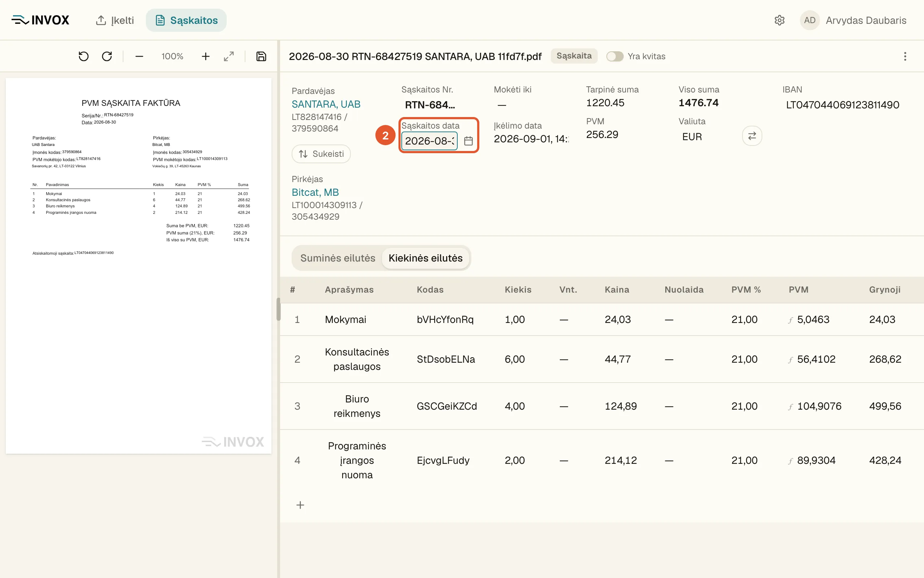924x578 pixels.
Task: Open the calendar date picker
Action: click(x=468, y=141)
